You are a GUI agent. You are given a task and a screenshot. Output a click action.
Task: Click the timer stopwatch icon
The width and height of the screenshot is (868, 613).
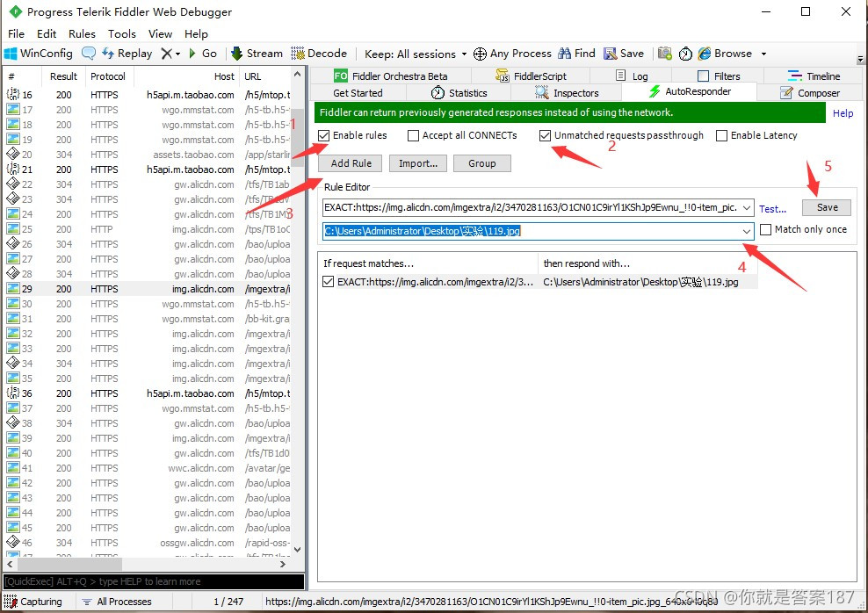click(685, 54)
